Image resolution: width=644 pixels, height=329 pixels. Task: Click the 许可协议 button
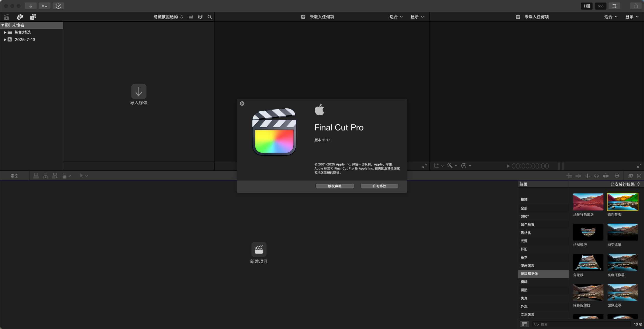pos(379,186)
